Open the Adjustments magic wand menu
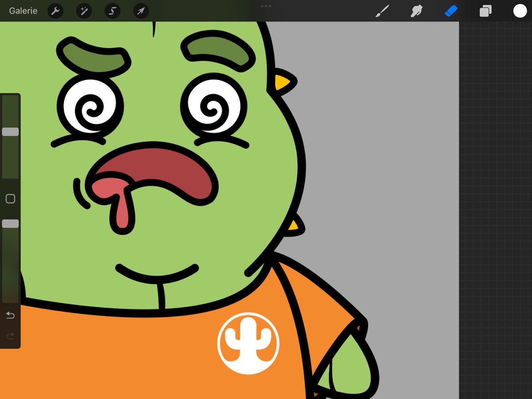532x399 pixels. (x=84, y=11)
